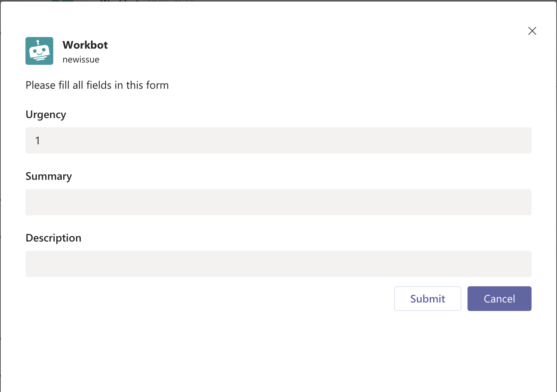
Task: Click the Workbot title text
Action: 85,45
